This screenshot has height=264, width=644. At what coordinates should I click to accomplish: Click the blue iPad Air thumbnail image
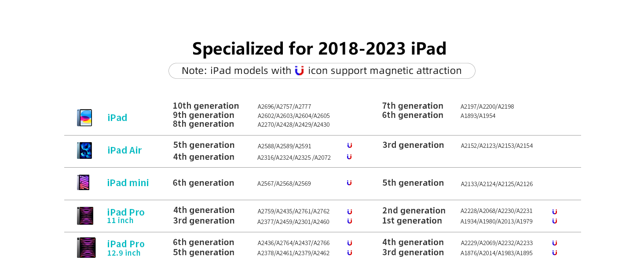[84, 150]
